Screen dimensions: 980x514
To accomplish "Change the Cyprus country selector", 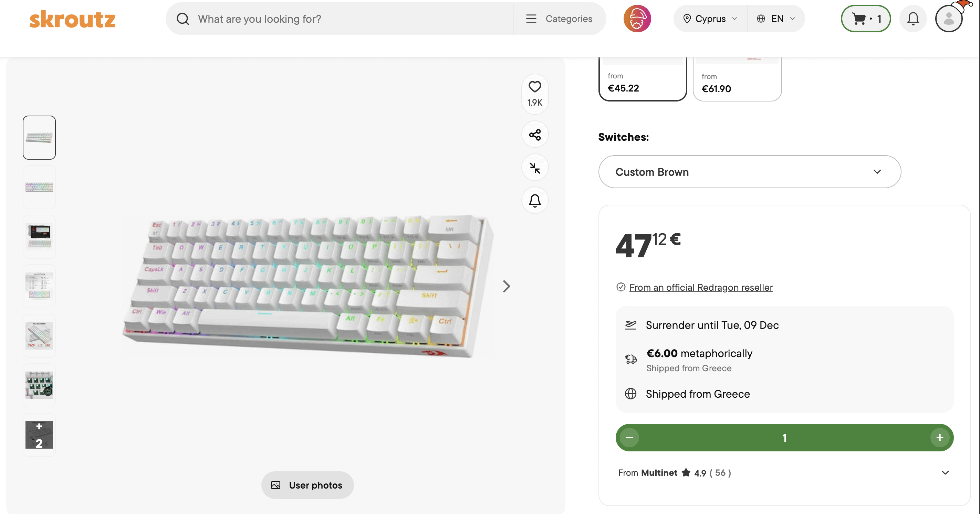I will coord(710,19).
